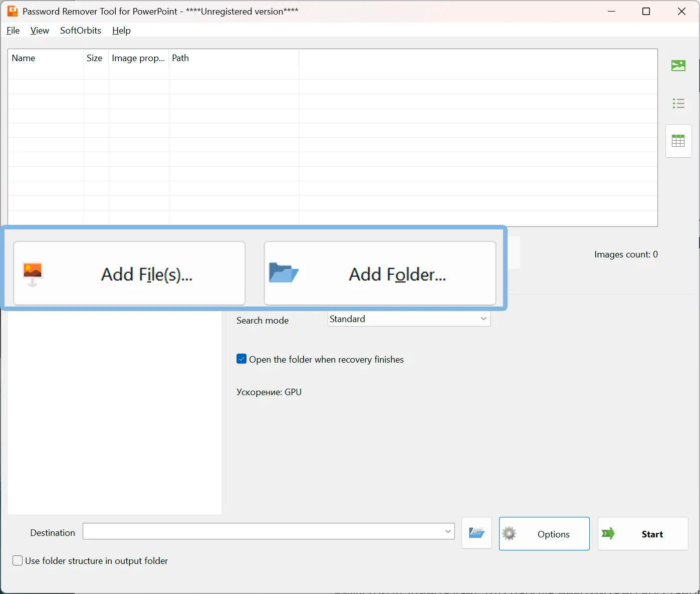Maximize the Password Remover Tool window

646,12
